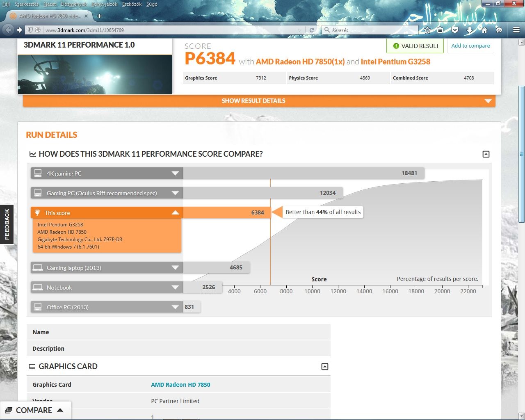Open the downloads arrow icon
The image size is (525, 420).
[470, 30]
